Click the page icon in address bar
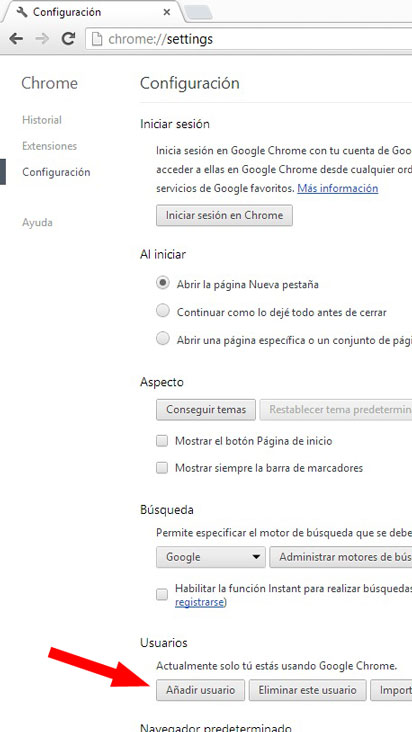 coord(97,39)
